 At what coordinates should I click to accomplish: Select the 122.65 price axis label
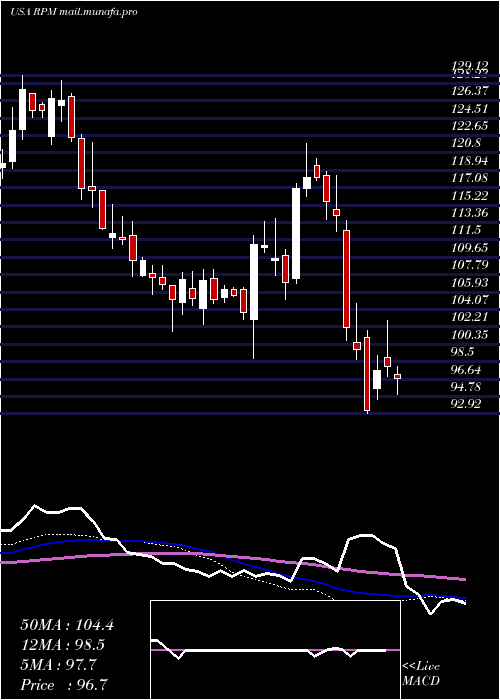[469, 126]
